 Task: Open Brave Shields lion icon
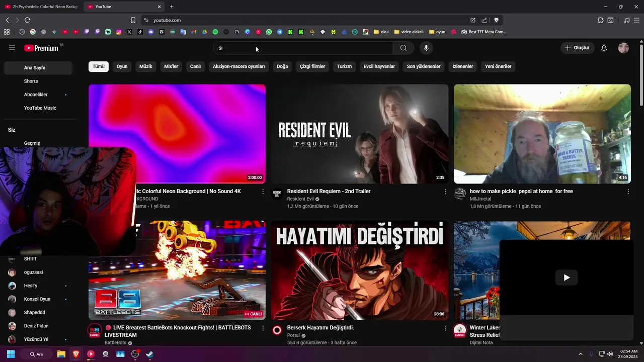(x=496, y=20)
